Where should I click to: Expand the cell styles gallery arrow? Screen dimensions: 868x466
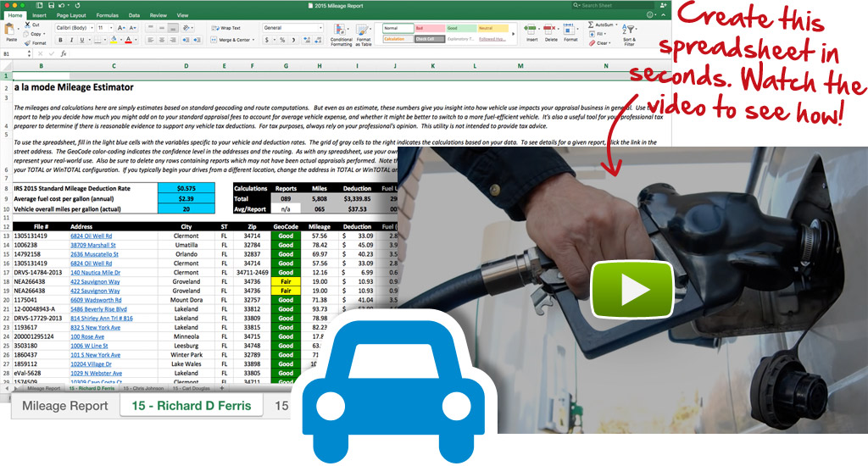(x=513, y=34)
